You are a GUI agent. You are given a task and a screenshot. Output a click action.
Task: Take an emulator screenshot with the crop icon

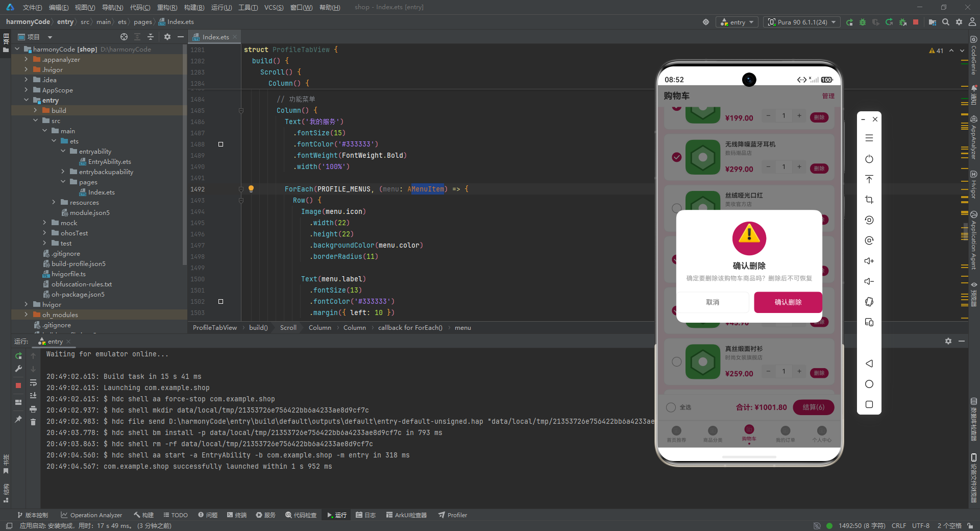pos(869,200)
